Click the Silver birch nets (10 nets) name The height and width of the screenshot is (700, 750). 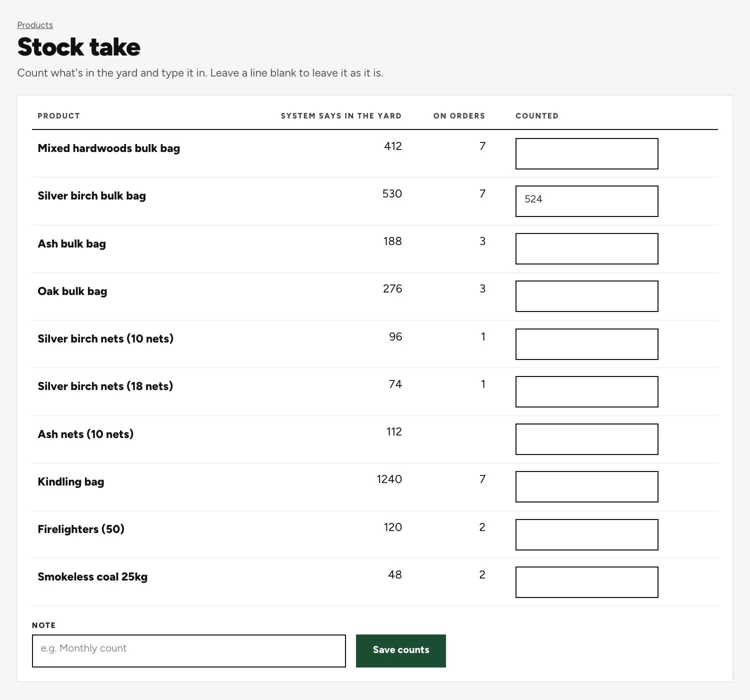105,339
